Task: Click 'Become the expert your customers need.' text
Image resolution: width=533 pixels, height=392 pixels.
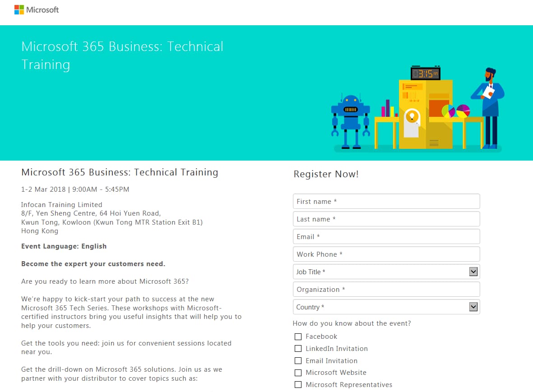Action: click(x=93, y=264)
